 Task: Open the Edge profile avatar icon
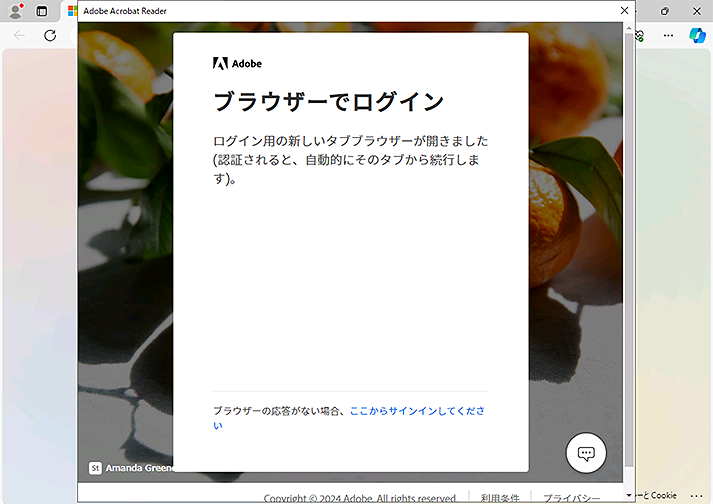[x=16, y=11]
